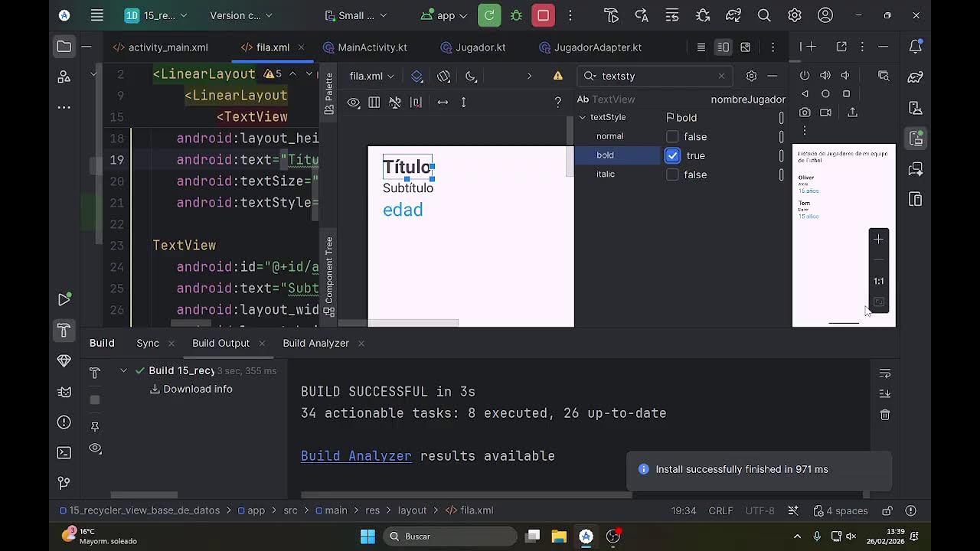
Task: Open the app run configuration dropdown
Action: click(x=446, y=15)
